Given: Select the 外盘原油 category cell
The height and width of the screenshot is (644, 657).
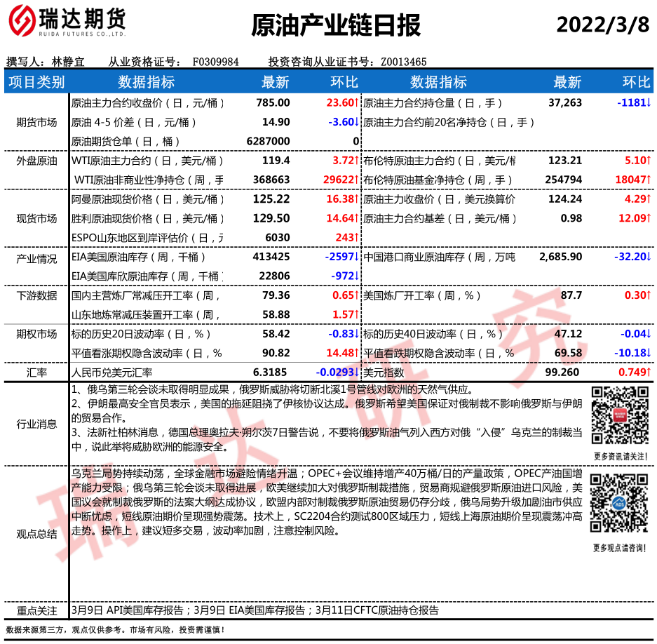Looking at the screenshot, I should coord(36,161).
